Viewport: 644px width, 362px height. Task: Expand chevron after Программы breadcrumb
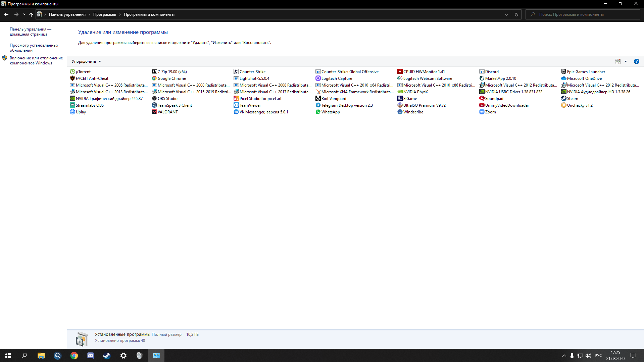point(120,14)
